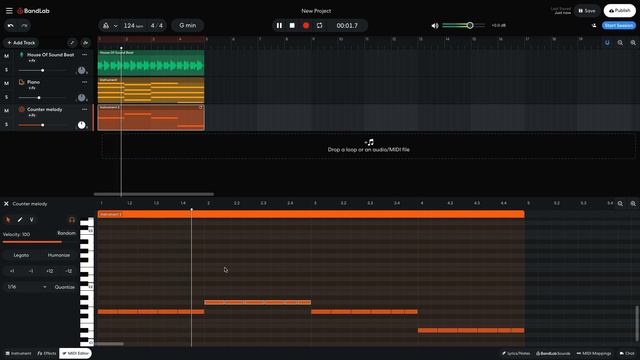Image resolution: width=640 pixels, height=360 pixels.
Task: Click the Save button
Action: click(587, 11)
